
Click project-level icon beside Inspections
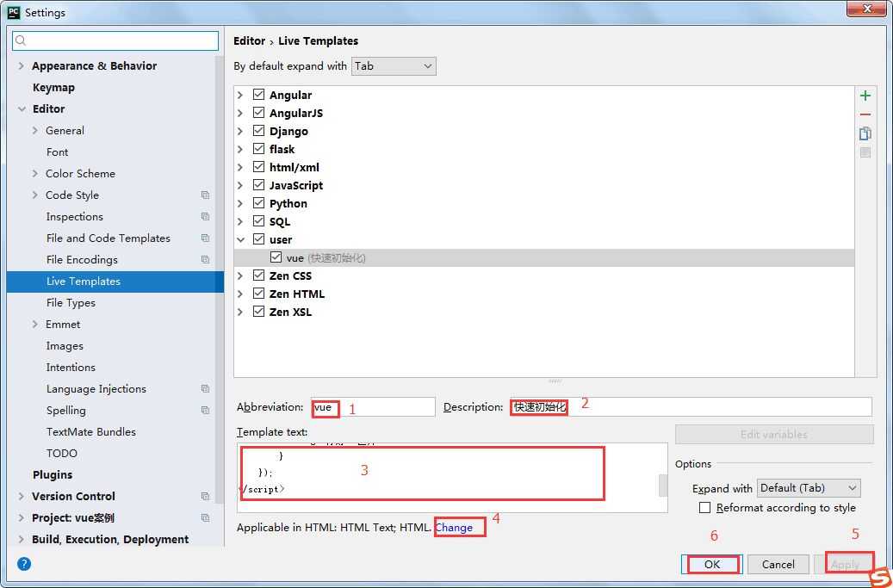205,217
